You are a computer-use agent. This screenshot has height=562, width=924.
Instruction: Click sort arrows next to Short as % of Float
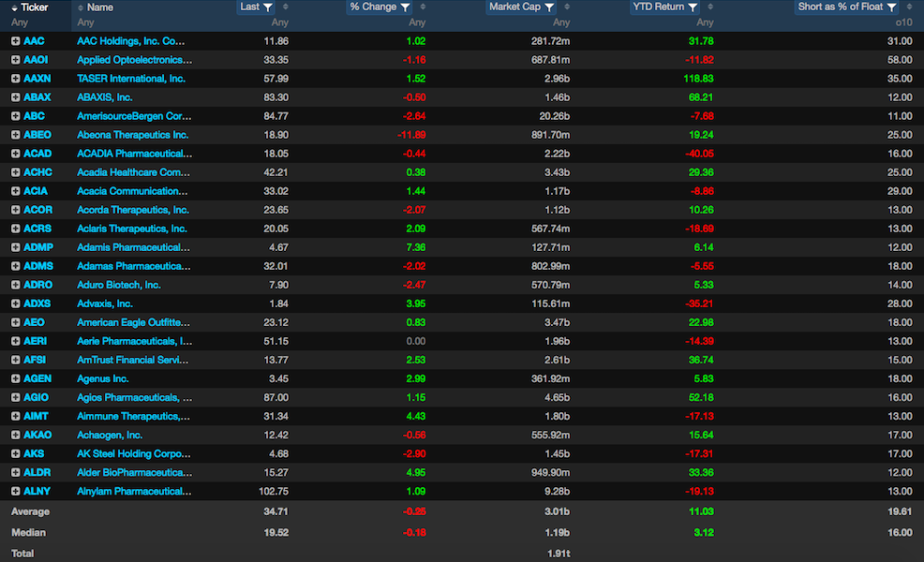[x=910, y=7]
